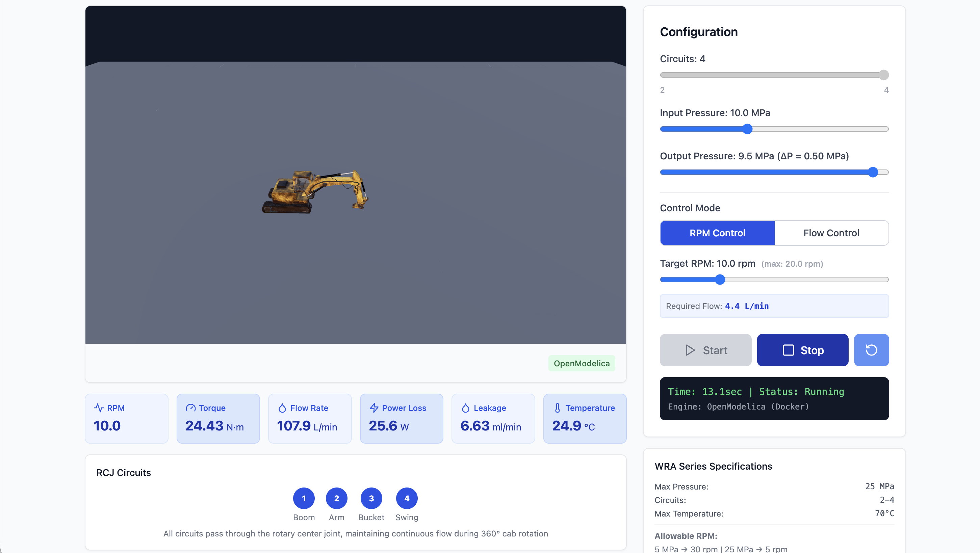Click the Leakage droplet icon
Image resolution: width=980 pixels, height=553 pixels.
466,407
